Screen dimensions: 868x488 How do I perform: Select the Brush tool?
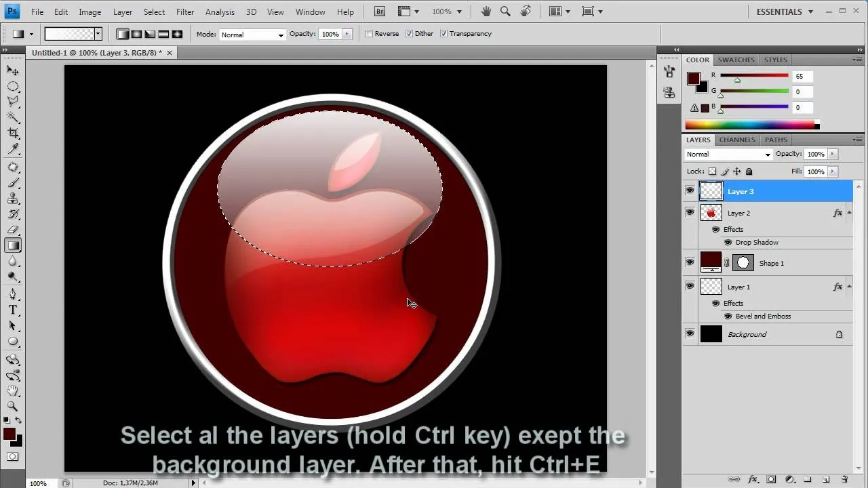pyautogui.click(x=13, y=183)
